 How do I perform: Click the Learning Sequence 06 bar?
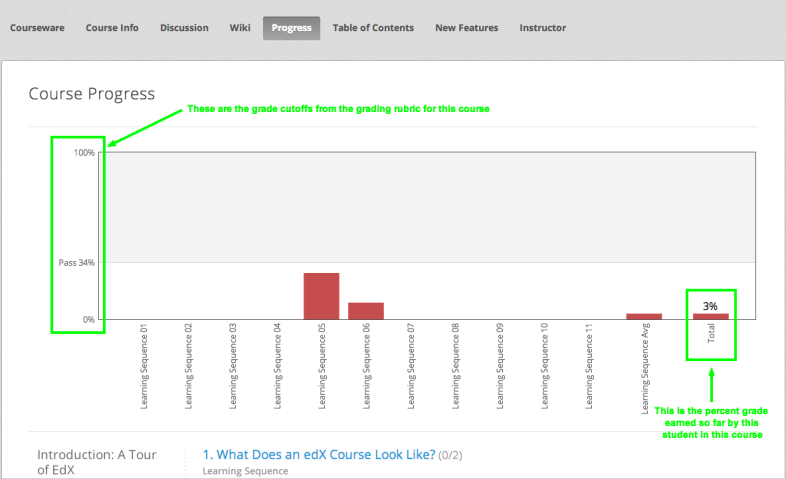coord(366,311)
